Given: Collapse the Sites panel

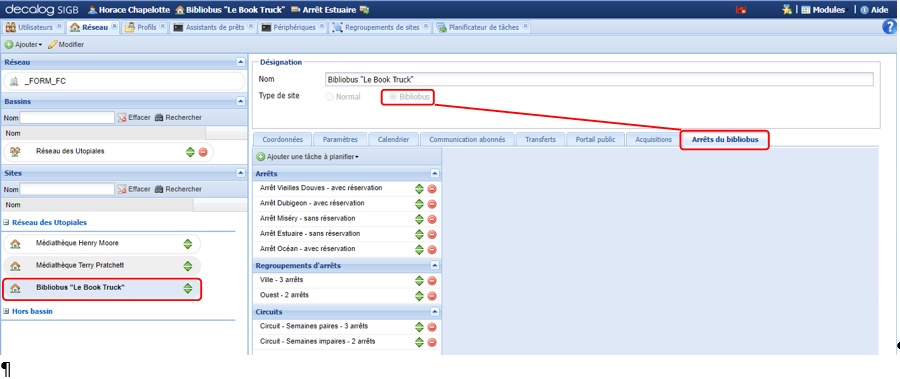Looking at the screenshot, I should [x=240, y=173].
